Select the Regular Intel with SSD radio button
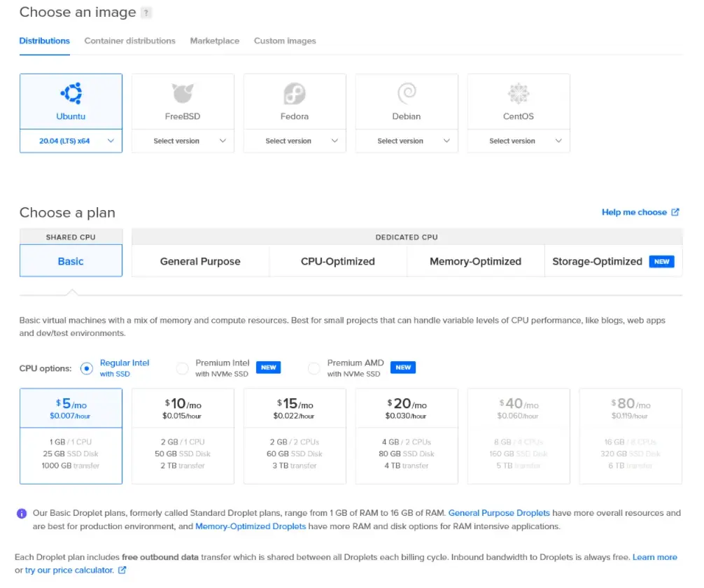Screen dimensions: 704x588 click(x=87, y=369)
